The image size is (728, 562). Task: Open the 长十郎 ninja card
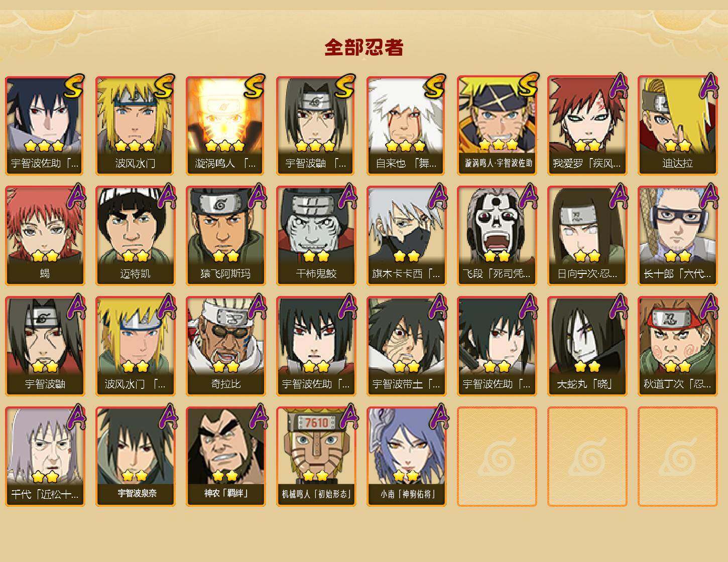tap(677, 236)
